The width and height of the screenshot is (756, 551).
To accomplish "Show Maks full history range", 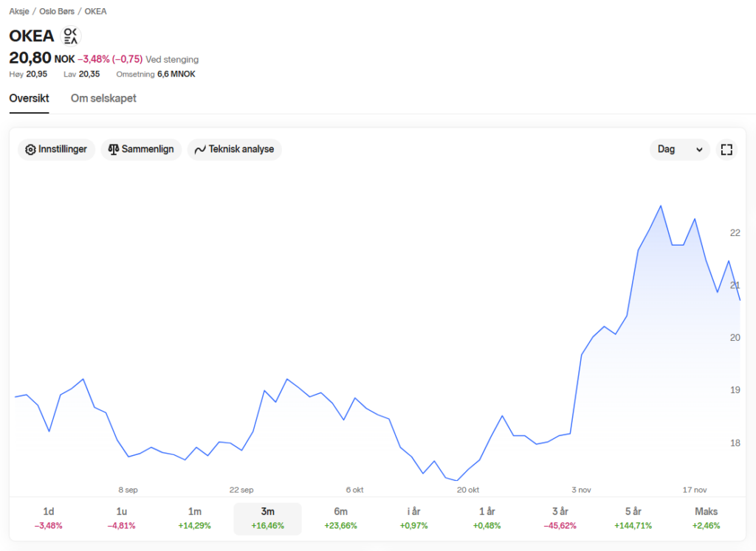I will pyautogui.click(x=706, y=518).
